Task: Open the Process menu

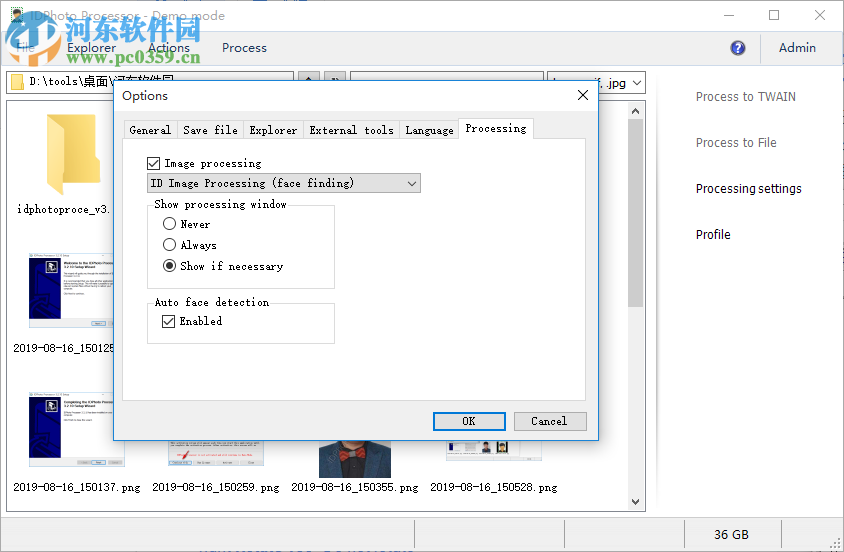Action: point(244,48)
